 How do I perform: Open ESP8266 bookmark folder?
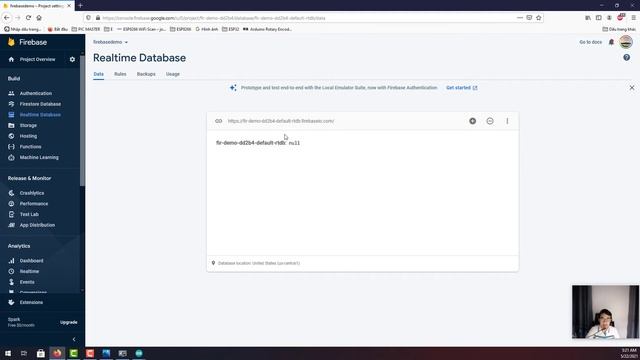tap(180, 29)
